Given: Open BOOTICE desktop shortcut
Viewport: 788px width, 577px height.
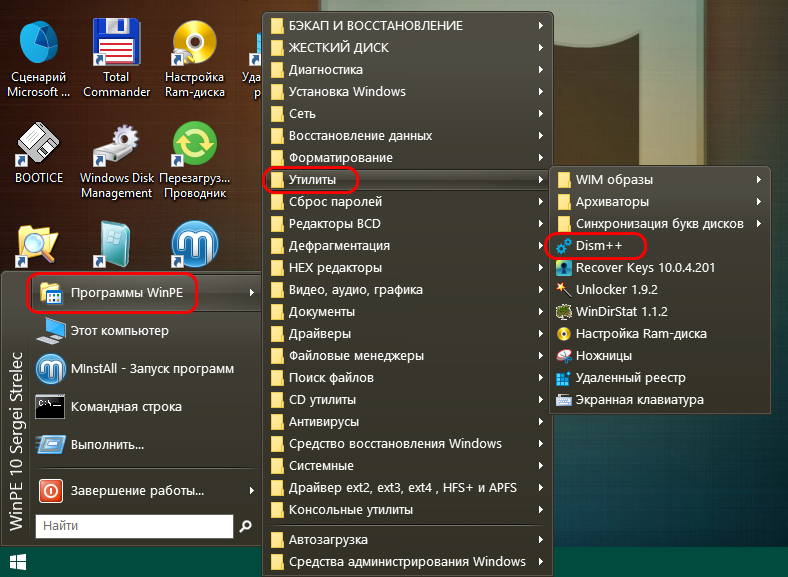Looking at the screenshot, I should [x=39, y=153].
